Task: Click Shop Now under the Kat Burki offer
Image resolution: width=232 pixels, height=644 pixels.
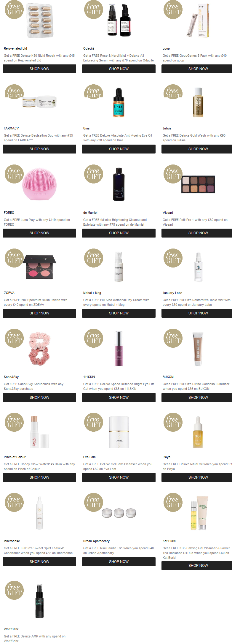Action: click(x=198, y=565)
